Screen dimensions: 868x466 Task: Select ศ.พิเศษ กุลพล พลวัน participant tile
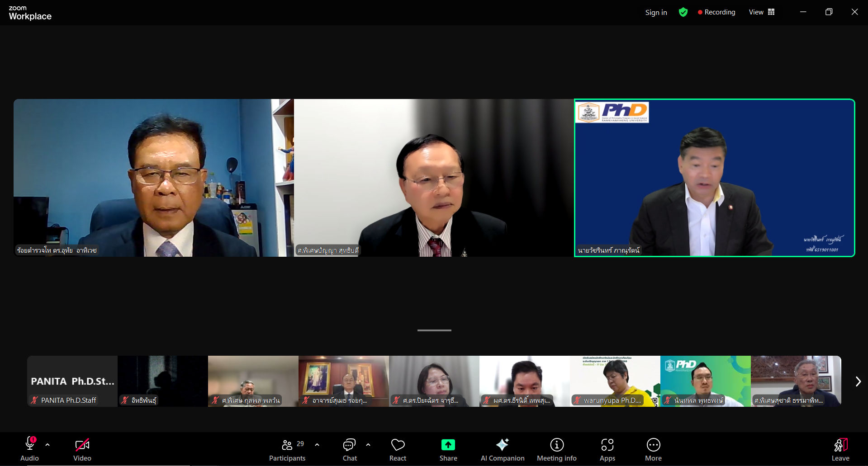pos(253,381)
